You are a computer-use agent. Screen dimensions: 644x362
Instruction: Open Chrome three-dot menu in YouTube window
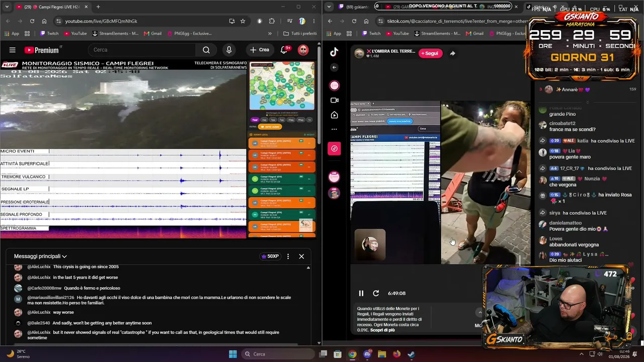point(313,21)
